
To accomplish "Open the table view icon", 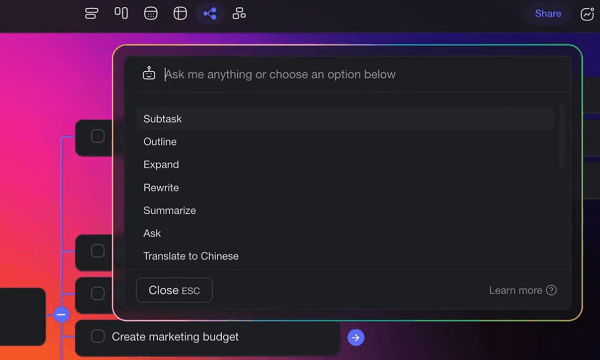I will tap(180, 13).
